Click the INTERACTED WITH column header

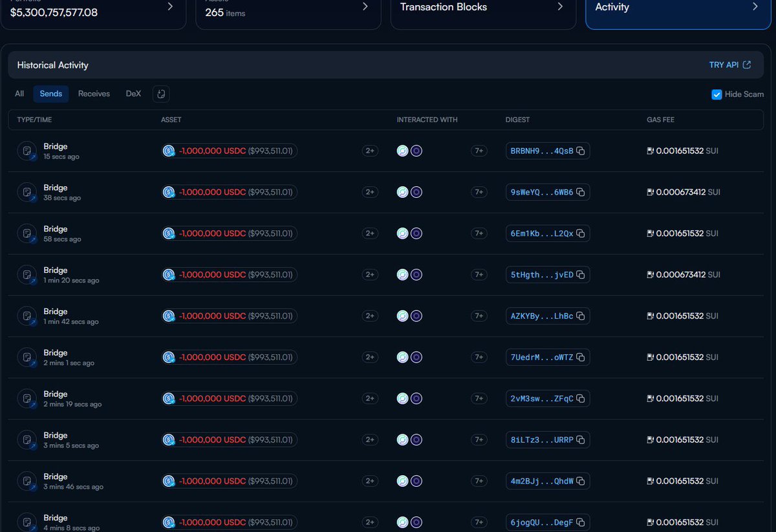pyautogui.click(x=427, y=120)
